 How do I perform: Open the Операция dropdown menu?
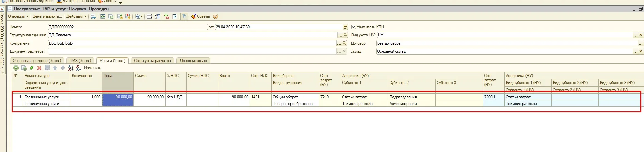click(18, 16)
